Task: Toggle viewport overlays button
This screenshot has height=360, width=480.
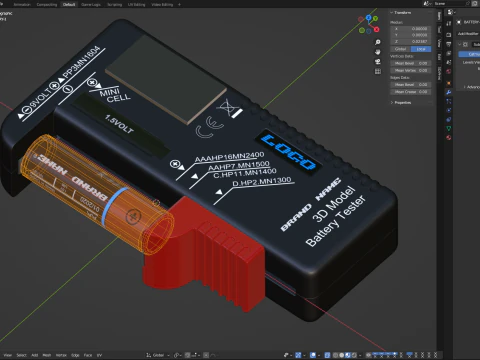Action: pos(313,355)
